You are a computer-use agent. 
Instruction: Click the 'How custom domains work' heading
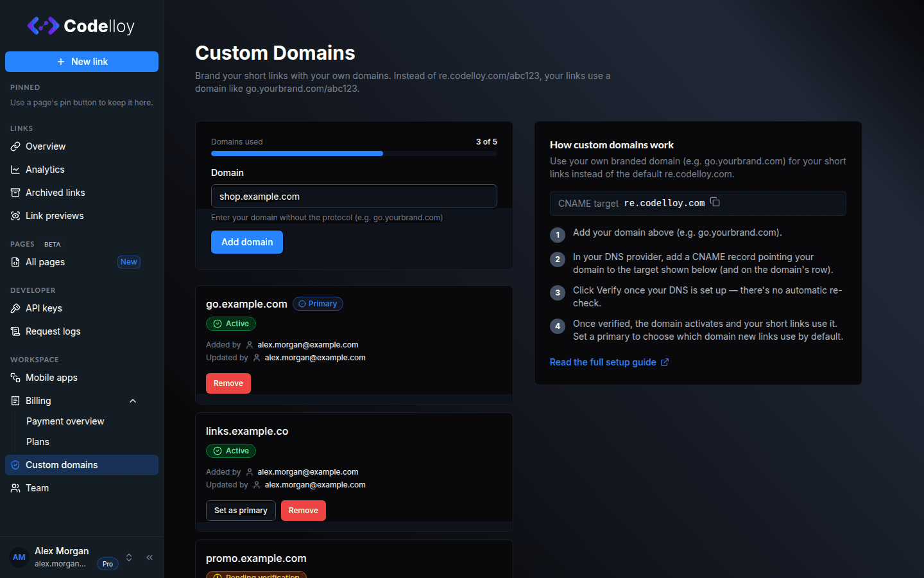pos(612,145)
